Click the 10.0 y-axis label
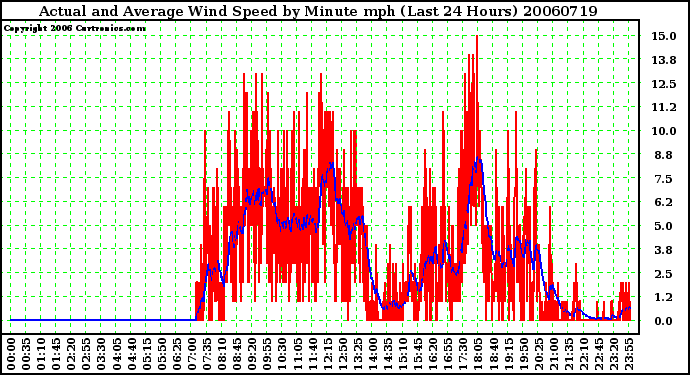The image size is (690, 375). click(664, 131)
